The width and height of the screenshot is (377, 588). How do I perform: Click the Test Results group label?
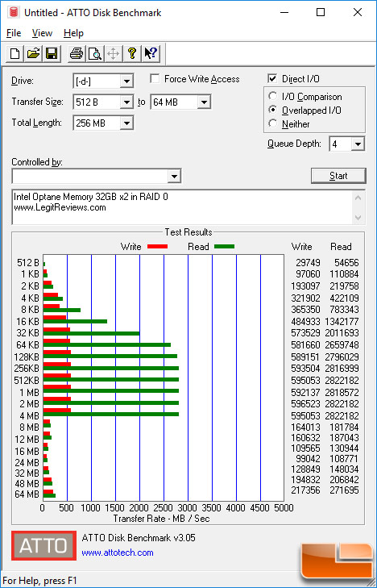[188, 232]
